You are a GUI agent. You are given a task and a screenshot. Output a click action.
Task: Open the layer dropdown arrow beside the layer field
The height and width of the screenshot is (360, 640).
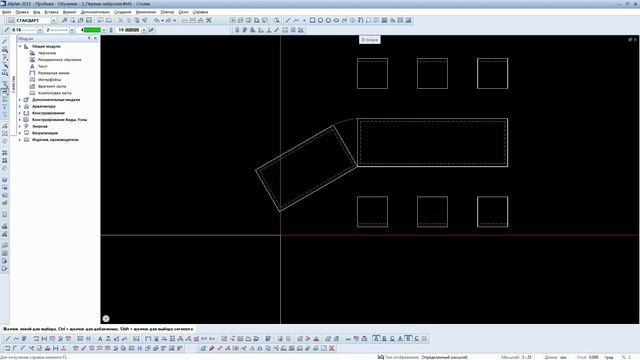pyautogui.click(x=144, y=30)
